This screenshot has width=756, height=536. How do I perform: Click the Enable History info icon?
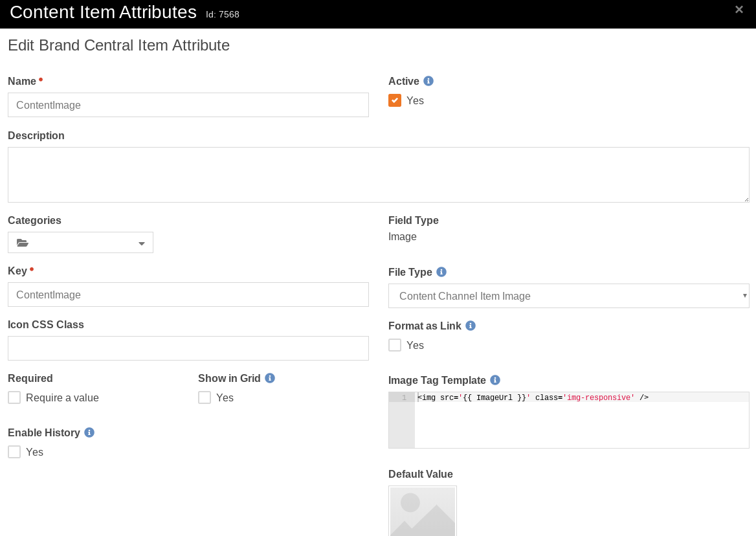coord(89,432)
